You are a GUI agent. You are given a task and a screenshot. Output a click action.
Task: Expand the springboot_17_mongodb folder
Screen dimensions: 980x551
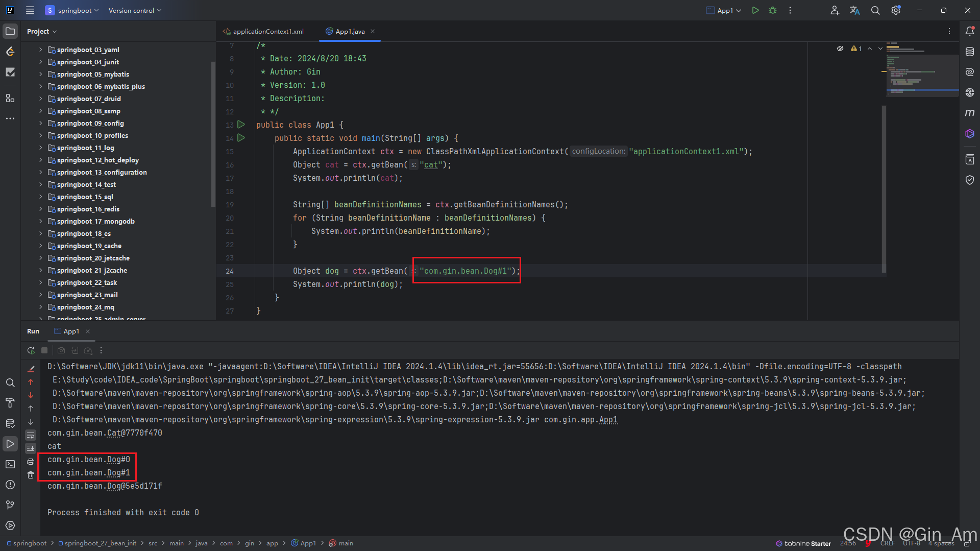click(41, 221)
